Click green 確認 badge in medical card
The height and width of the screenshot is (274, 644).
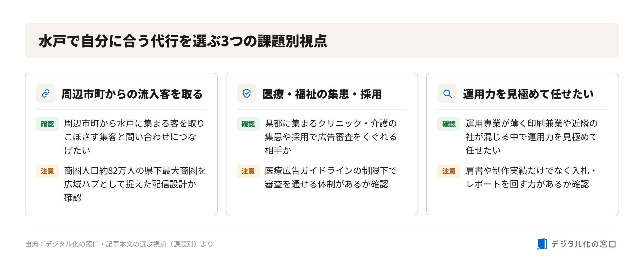click(x=248, y=124)
